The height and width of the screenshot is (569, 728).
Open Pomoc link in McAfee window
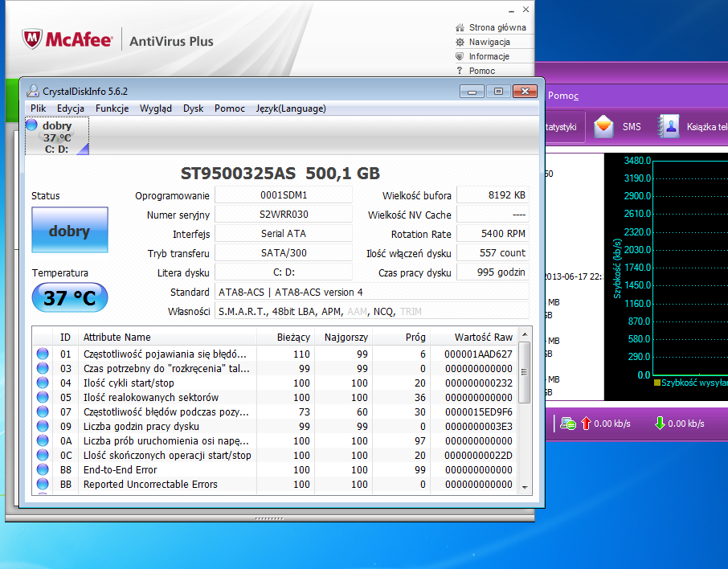(482, 71)
